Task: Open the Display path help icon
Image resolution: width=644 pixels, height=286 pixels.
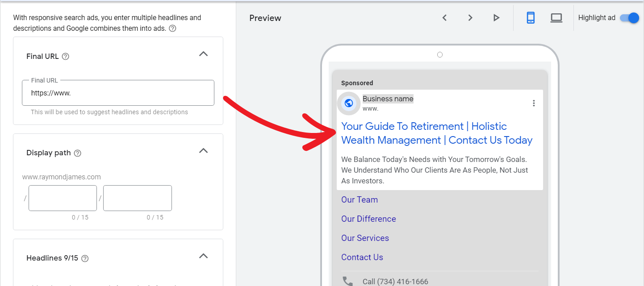Action: click(x=77, y=153)
